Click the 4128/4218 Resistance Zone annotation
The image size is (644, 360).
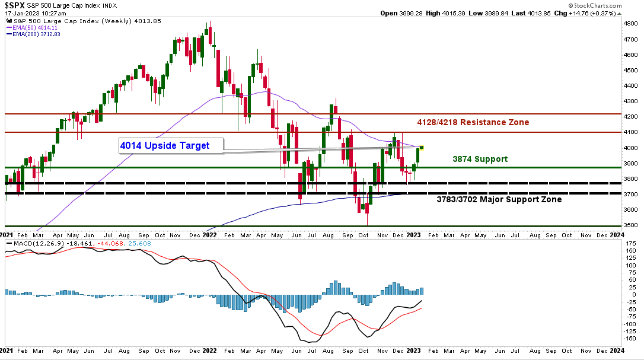coord(473,122)
